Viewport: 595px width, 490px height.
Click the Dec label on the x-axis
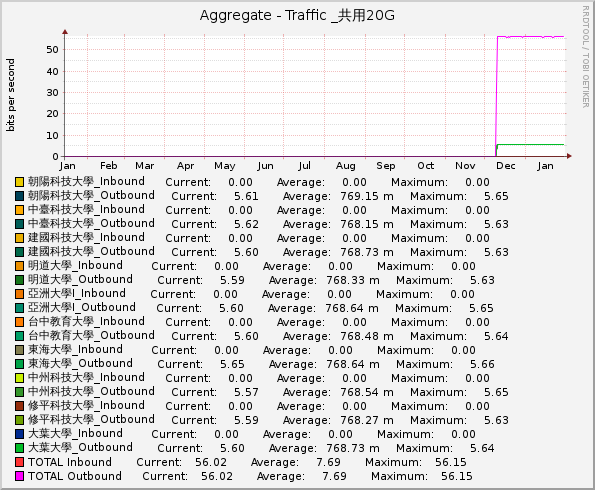click(506, 166)
